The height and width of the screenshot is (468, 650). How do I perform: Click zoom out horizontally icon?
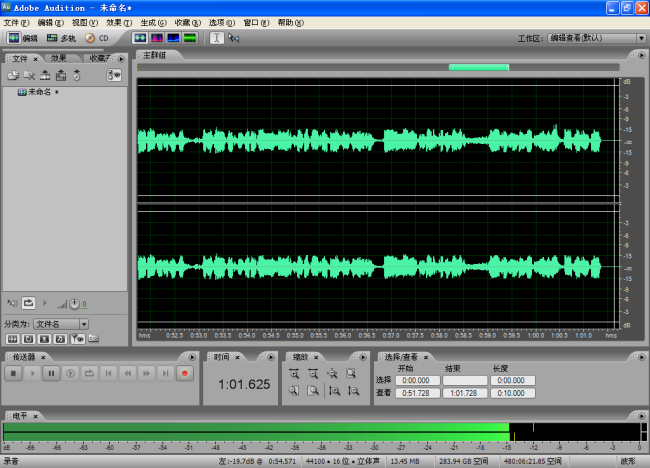click(313, 373)
